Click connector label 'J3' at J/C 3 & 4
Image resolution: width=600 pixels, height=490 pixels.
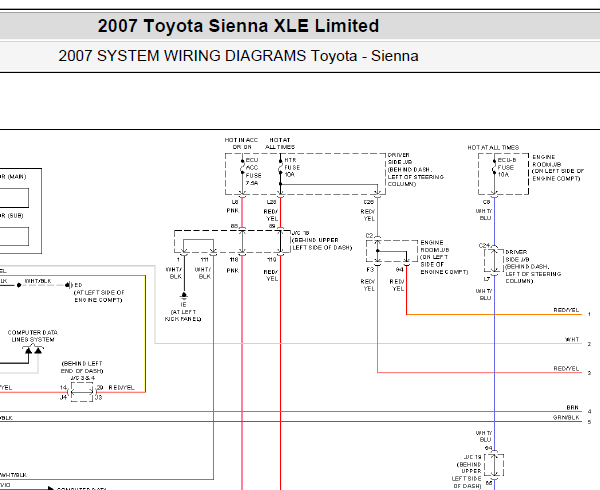pyautogui.click(x=99, y=398)
